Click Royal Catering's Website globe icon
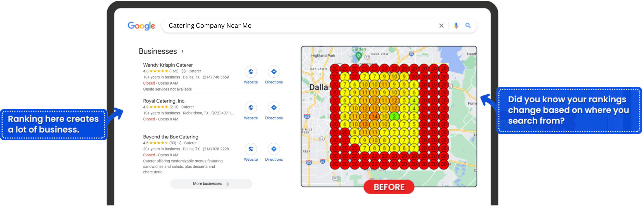This screenshot has height=206, width=644. pos(251,107)
